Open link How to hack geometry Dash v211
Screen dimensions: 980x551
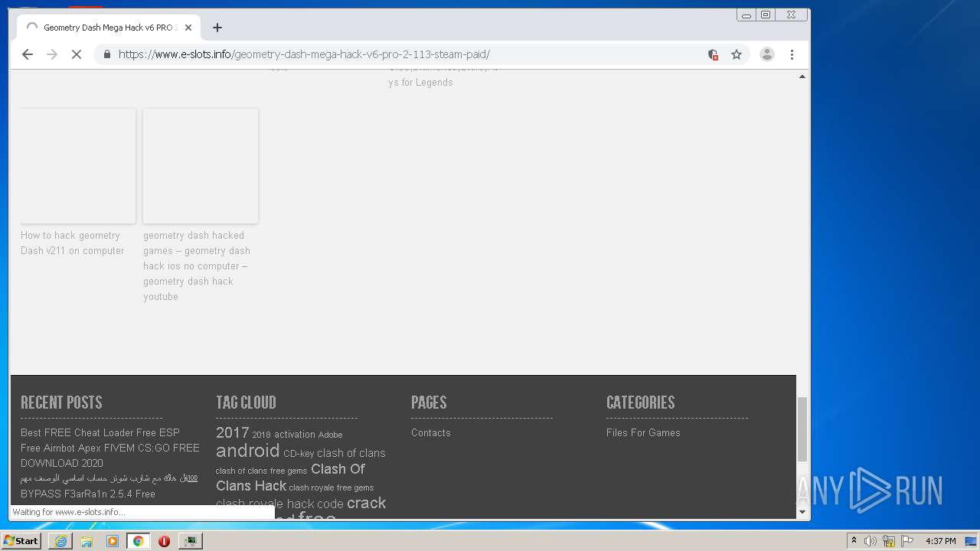click(72, 243)
